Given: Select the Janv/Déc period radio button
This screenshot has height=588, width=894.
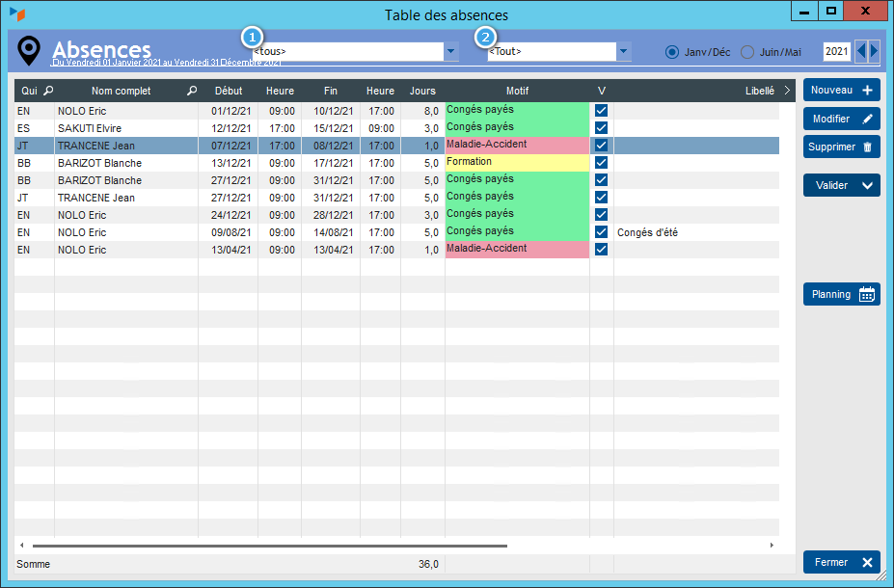Looking at the screenshot, I should pyautogui.click(x=672, y=52).
